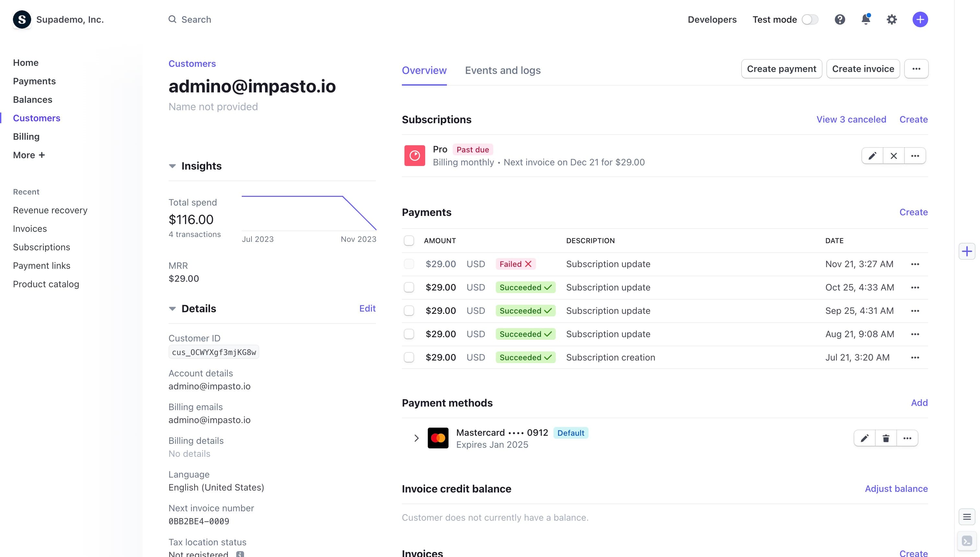Click Adjust balance link
The height and width of the screenshot is (557, 980).
coord(896,489)
